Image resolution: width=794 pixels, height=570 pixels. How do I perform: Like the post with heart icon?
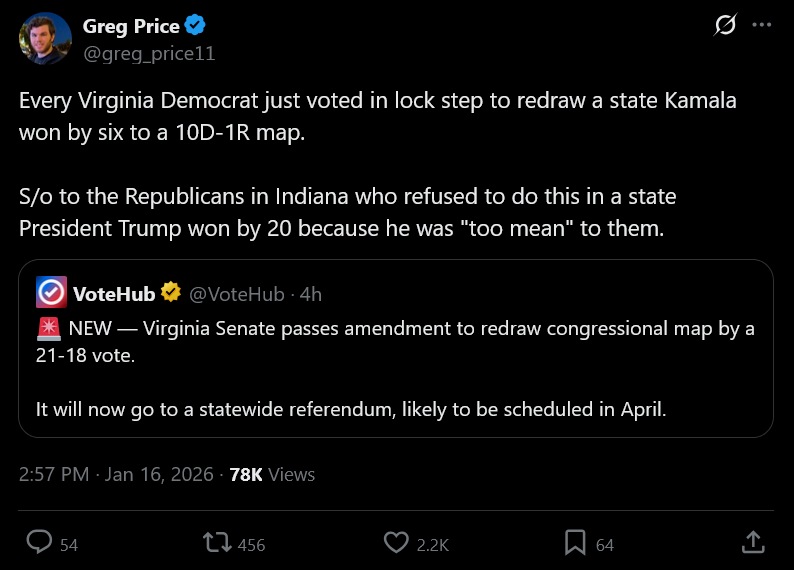[x=397, y=543]
